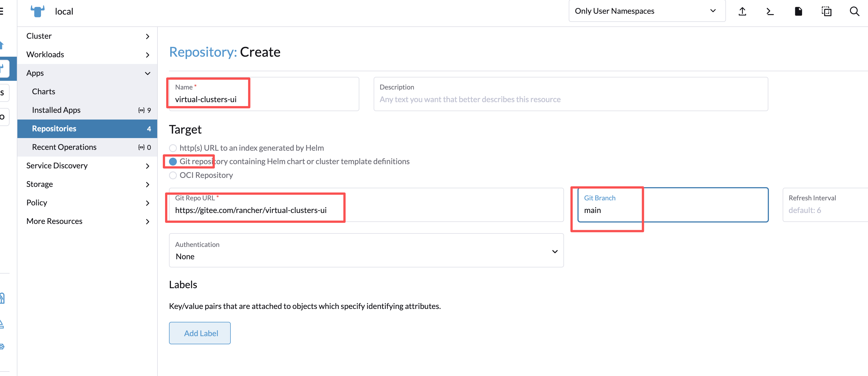This screenshot has width=868, height=376.
Task: Click the namespaced icon beside Installed Apps
Action: click(141, 110)
